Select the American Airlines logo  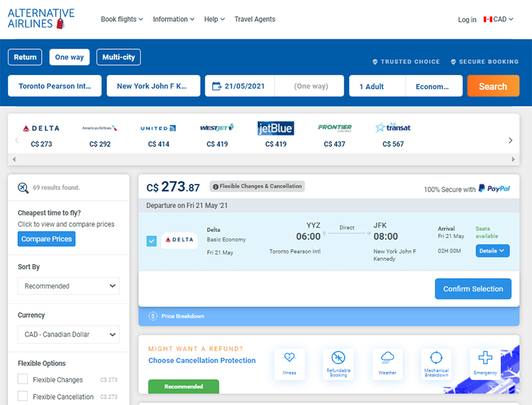[100, 128]
